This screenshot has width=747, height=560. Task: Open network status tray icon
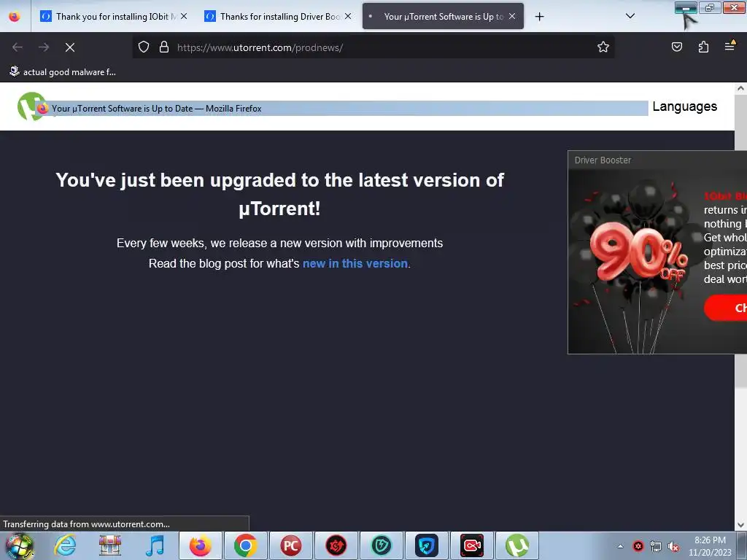656,546
